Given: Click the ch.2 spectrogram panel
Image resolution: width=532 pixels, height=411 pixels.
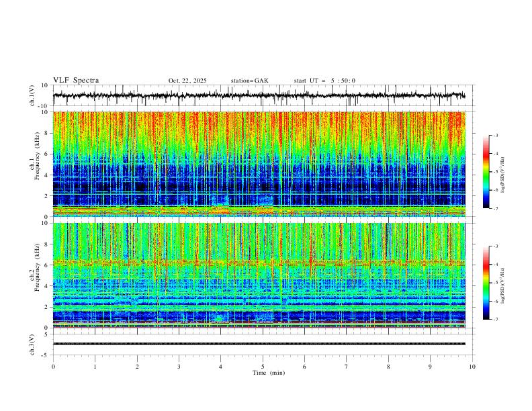Looking at the screenshot, I should pyautogui.click(x=259, y=275).
